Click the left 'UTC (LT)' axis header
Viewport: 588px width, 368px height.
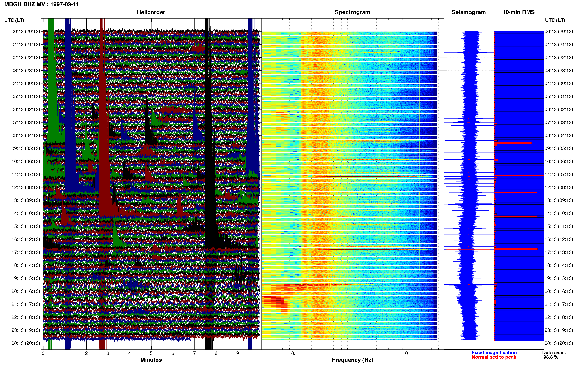[x=14, y=20]
